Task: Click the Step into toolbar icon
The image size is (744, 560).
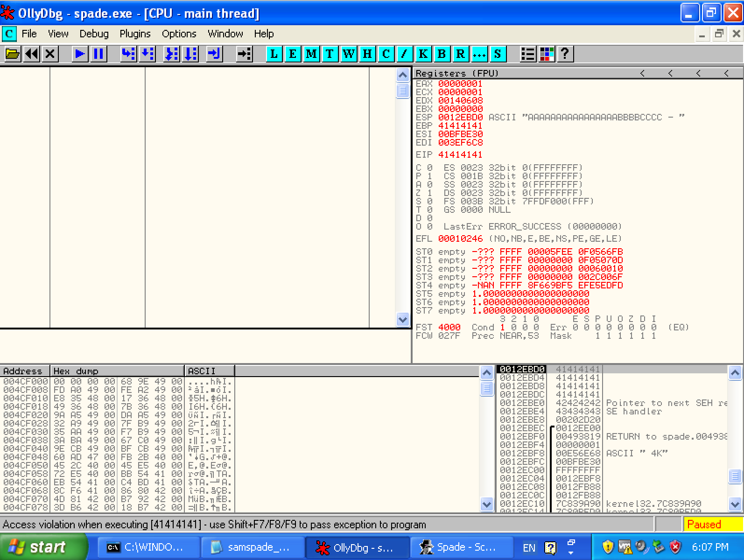Action: coord(128,54)
